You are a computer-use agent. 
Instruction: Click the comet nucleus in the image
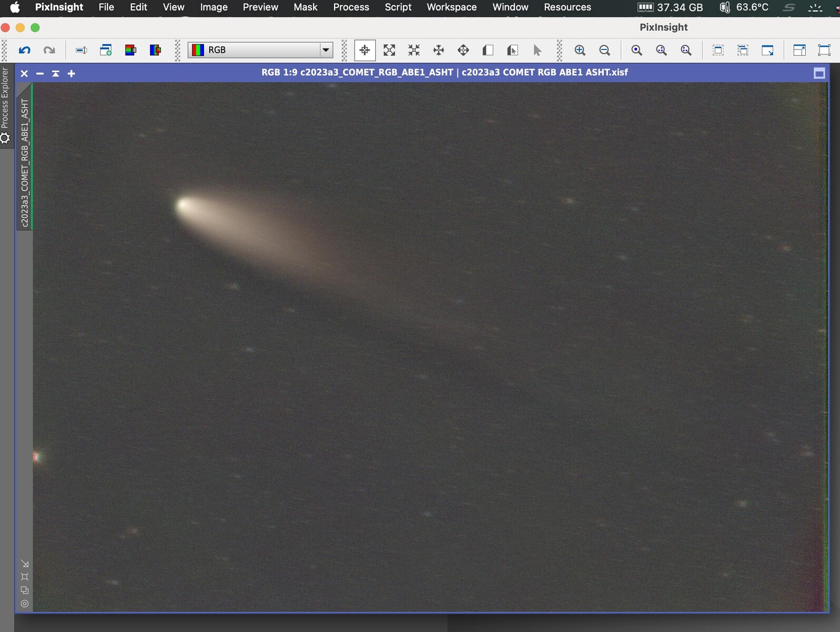[183, 205]
